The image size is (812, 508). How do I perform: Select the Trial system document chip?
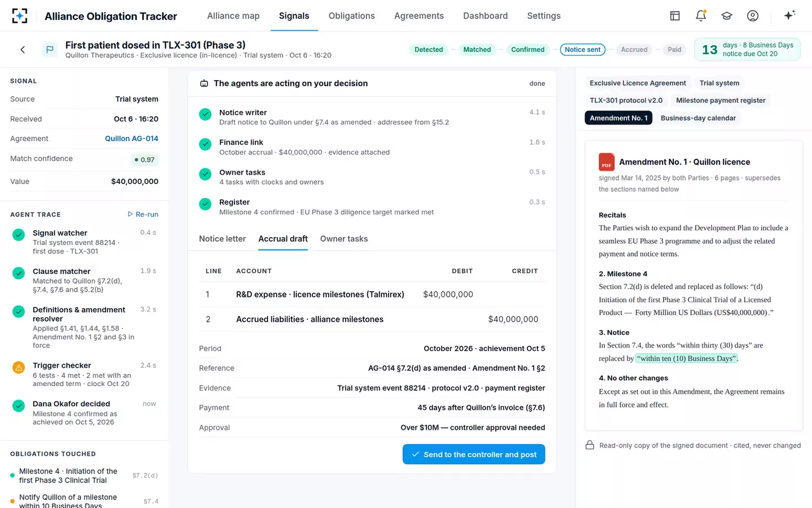719,83
